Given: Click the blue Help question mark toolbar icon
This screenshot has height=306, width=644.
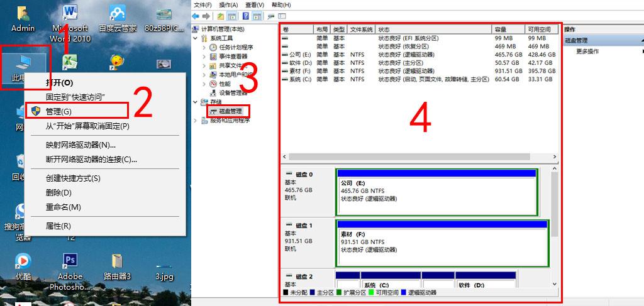Looking at the screenshot, I should [246, 16].
